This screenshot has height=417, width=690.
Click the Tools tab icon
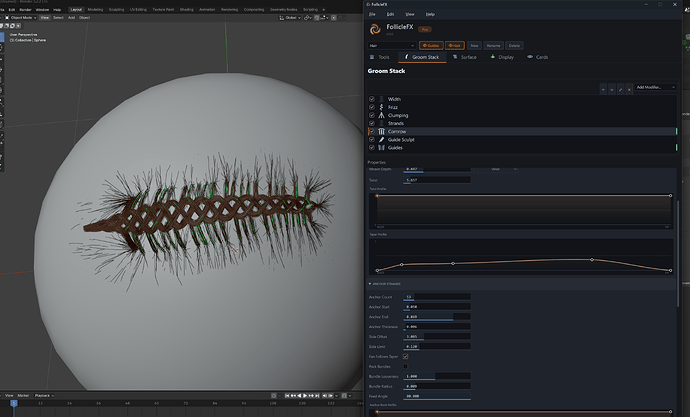coord(372,57)
